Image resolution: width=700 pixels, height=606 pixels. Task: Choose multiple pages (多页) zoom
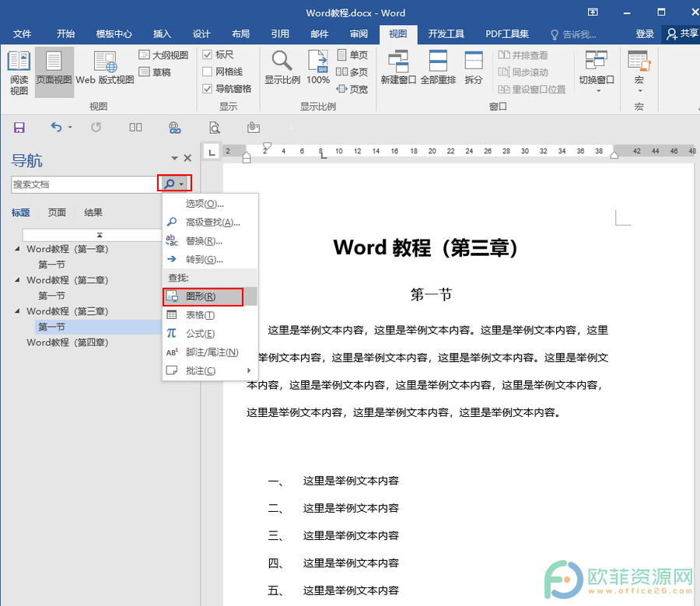[x=352, y=72]
